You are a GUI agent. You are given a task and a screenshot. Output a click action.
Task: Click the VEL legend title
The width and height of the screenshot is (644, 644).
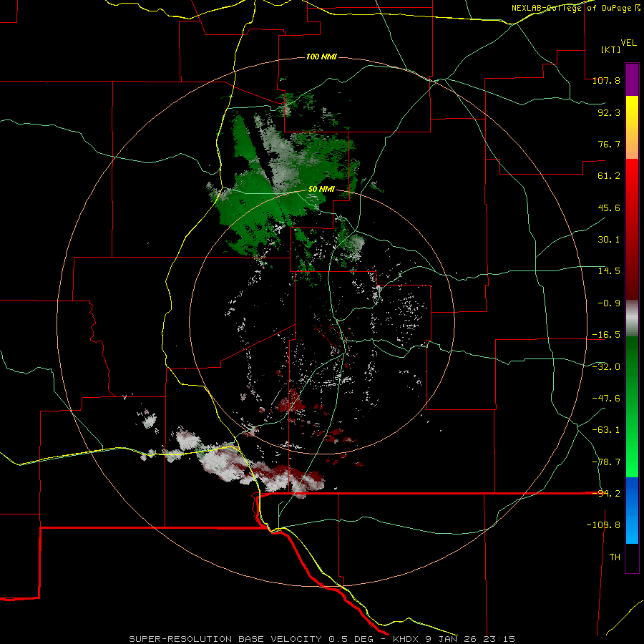[x=628, y=43]
